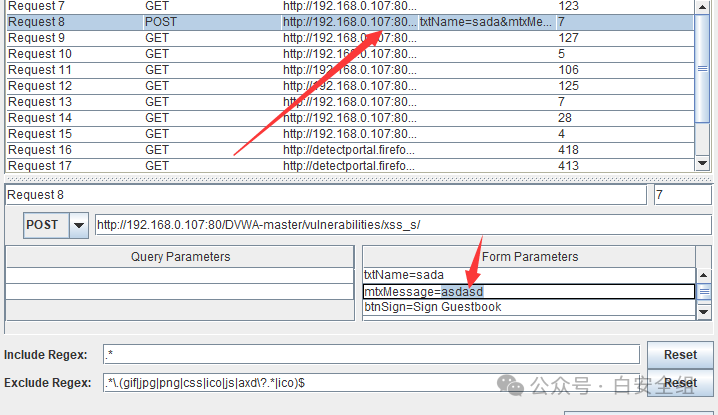Click the Form Parameters column header

tap(529, 257)
